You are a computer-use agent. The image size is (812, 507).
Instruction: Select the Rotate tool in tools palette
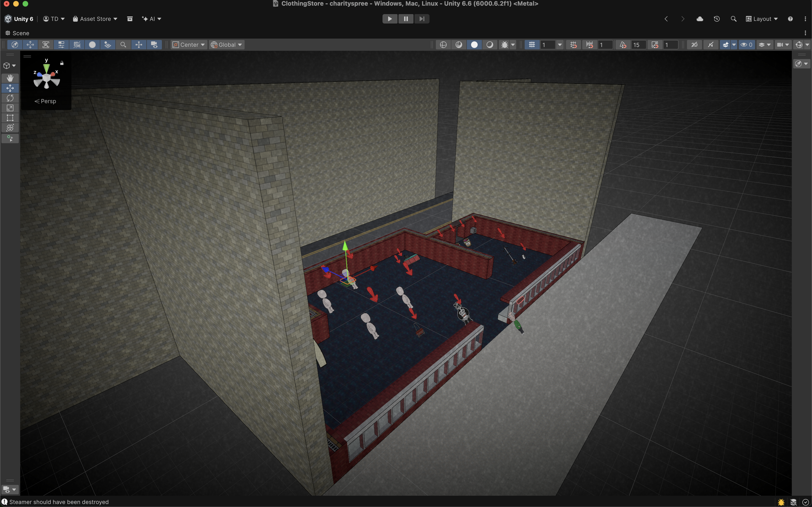(10, 98)
